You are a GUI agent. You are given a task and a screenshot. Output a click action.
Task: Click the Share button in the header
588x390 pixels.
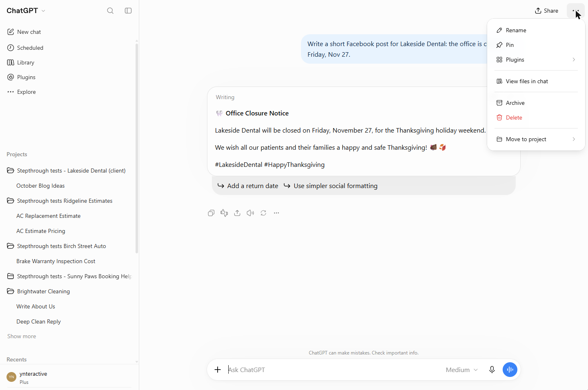(x=546, y=11)
